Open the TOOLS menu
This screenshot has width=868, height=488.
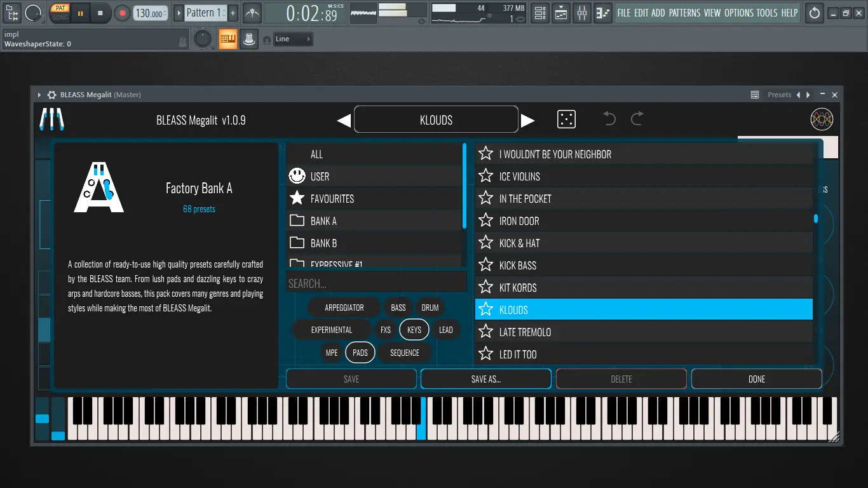coord(767,13)
